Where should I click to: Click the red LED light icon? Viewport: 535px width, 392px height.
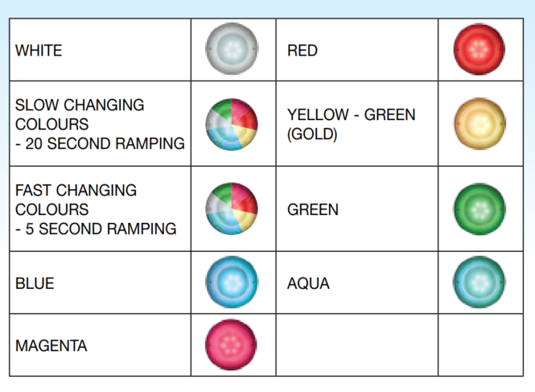click(479, 49)
